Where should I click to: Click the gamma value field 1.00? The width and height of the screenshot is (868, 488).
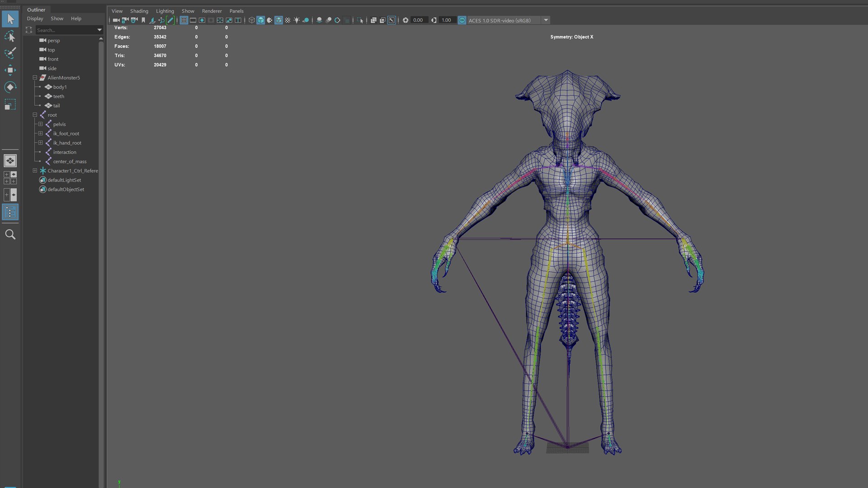pyautogui.click(x=447, y=20)
